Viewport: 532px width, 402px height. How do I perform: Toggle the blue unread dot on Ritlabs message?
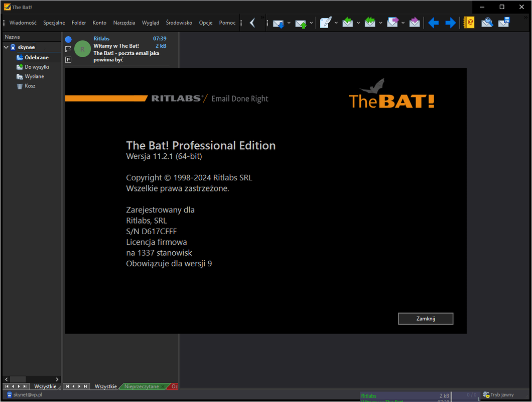point(68,39)
